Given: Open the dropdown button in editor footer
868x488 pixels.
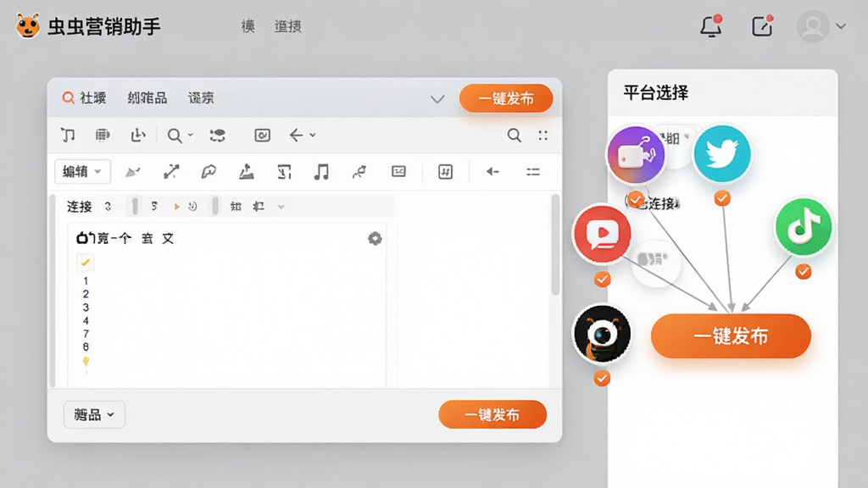Looking at the screenshot, I should [94, 414].
